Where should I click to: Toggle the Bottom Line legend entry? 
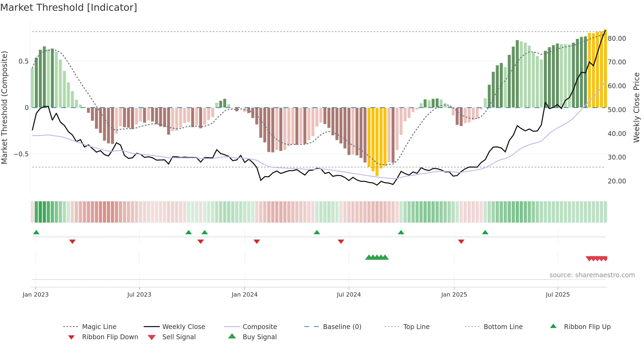coord(494,327)
